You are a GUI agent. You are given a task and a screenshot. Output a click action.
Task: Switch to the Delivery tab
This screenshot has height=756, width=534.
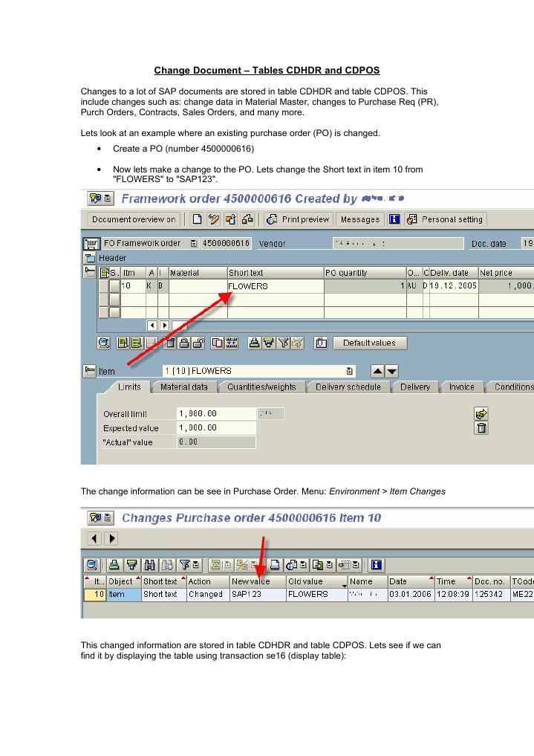point(415,387)
